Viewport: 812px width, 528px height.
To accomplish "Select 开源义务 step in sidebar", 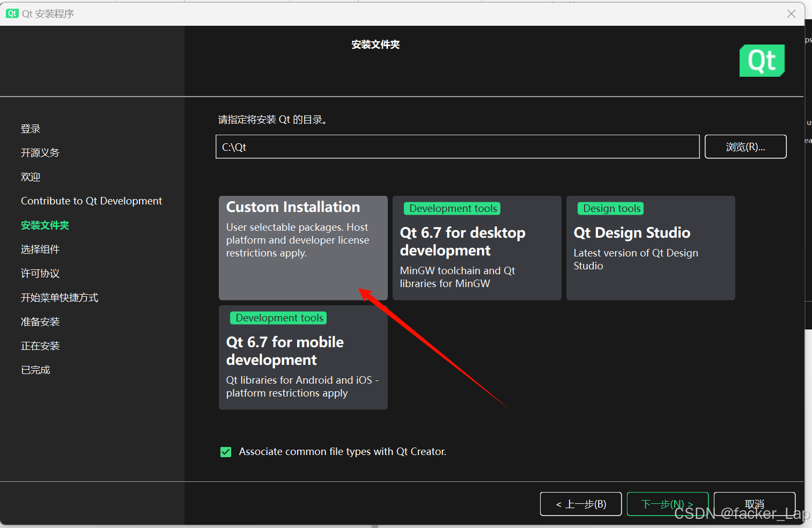I will coord(40,153).
